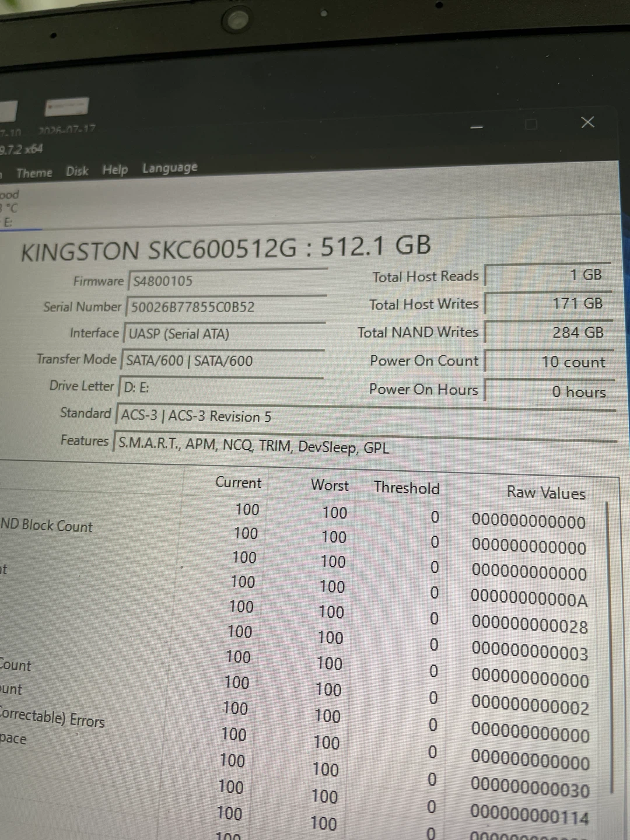The image size is (630, 840).
Task: Maximize the CrystalDiskInfo window
Action: tap(531, 124)
